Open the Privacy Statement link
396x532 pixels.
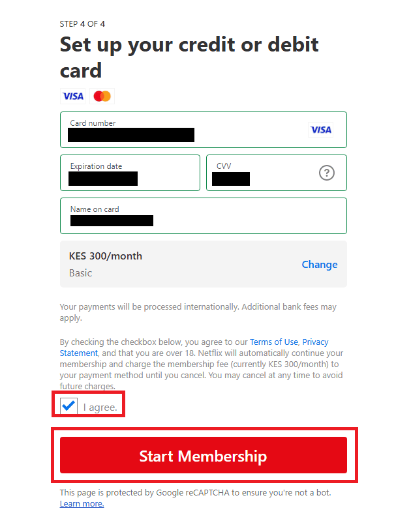(194, 347)
